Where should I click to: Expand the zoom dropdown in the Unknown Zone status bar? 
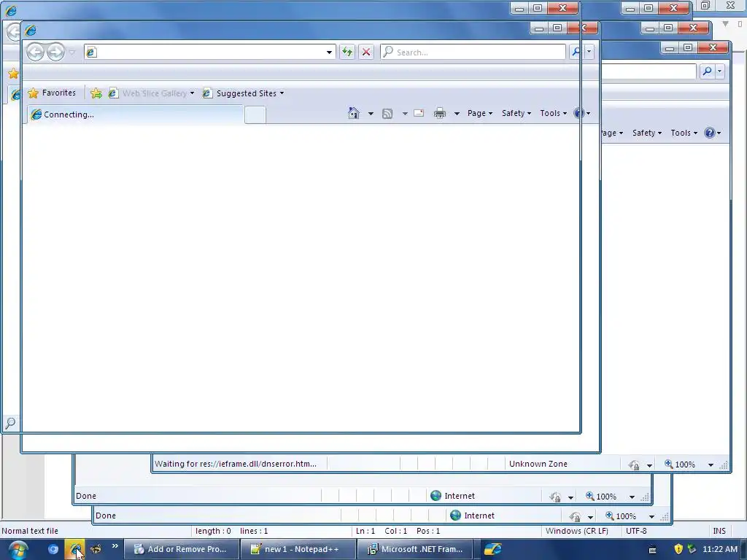(711, 464)
